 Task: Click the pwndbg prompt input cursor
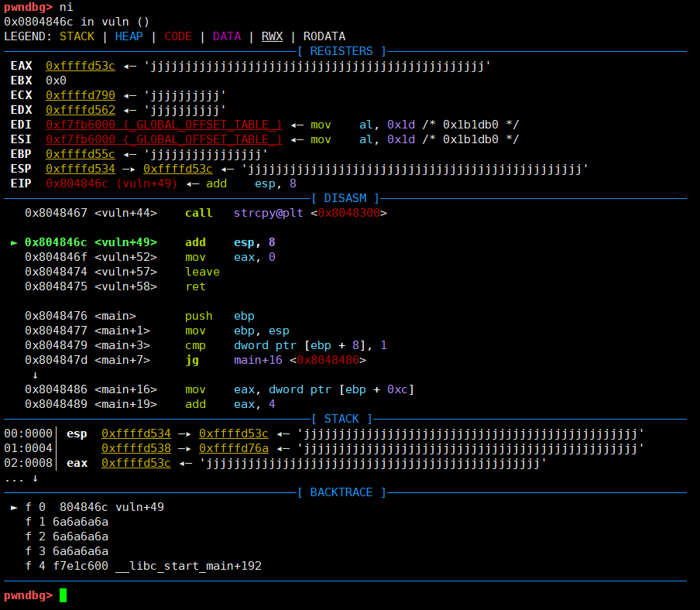(63, 595)
